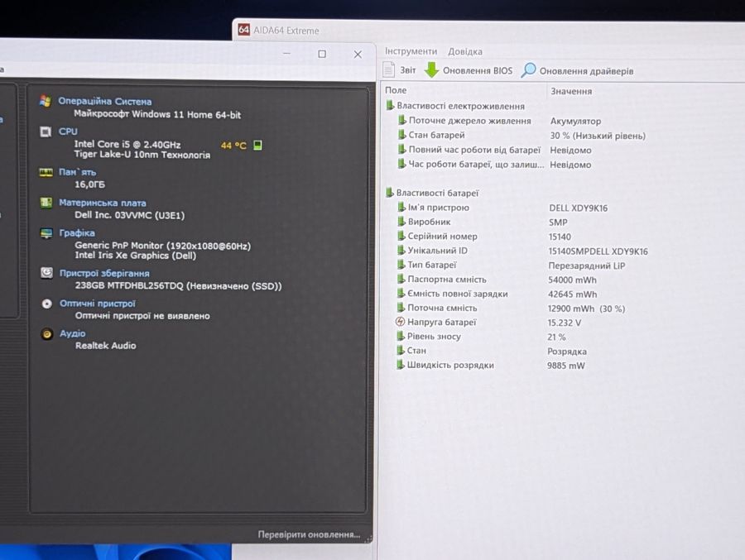This screenshot has width=745, height=560.
Task: Click the battery icon beside Виробник
Action: [401, 222]
